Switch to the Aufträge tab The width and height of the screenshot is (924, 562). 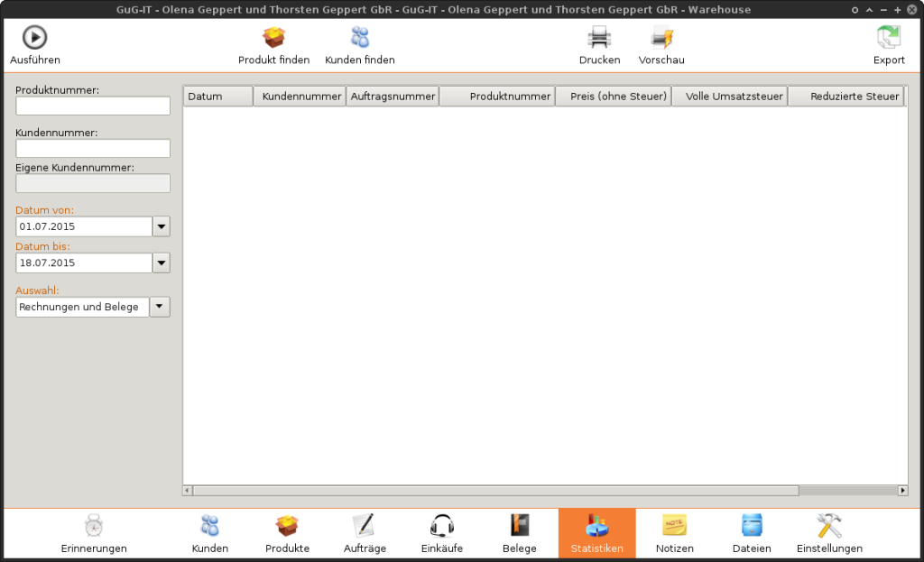[x=365, y=526]
